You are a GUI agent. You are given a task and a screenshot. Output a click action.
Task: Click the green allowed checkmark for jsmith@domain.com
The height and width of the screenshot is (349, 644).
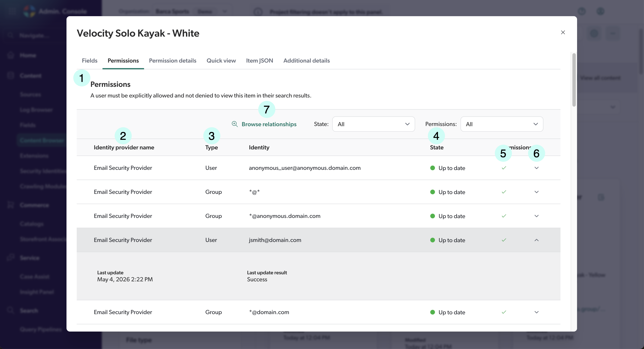tap(504, 240)
